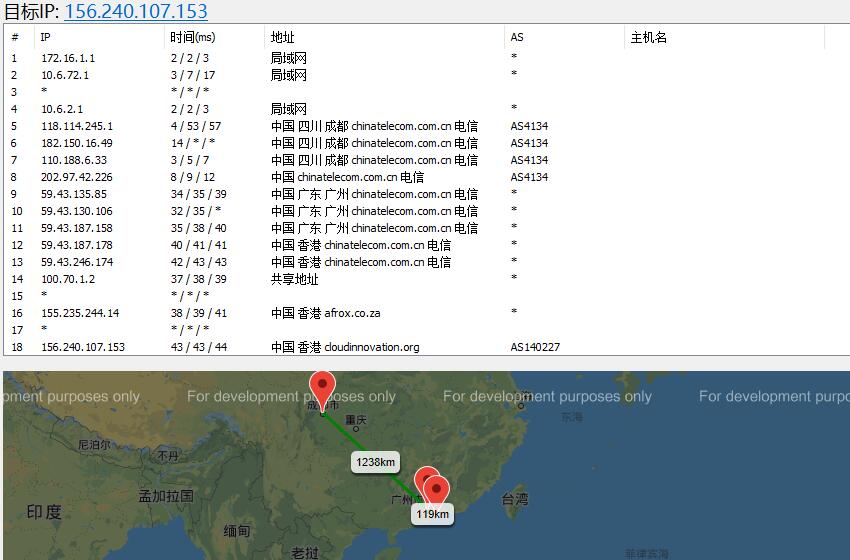Image resolution: width=850 pixels, height=560 pixels.
Task: Click the 1238km distance label on map
Action: click(x=375, y=461)
